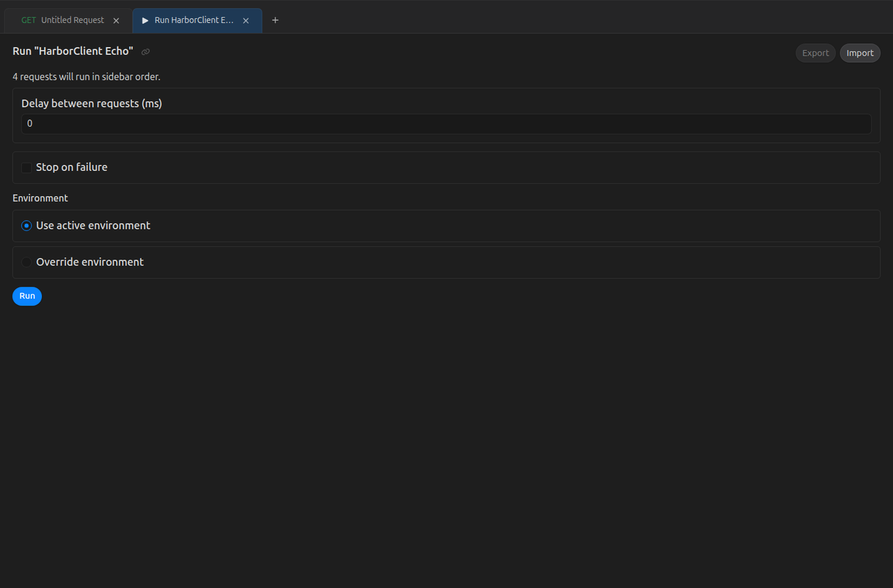
Task: Click the 'Environment' section label
Action: click(40, 198)
